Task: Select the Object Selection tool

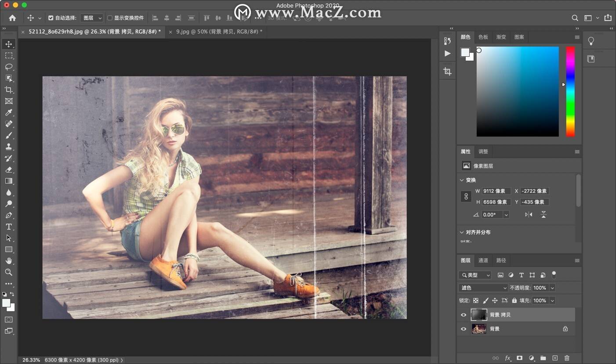Action: [x=9, y=78]
